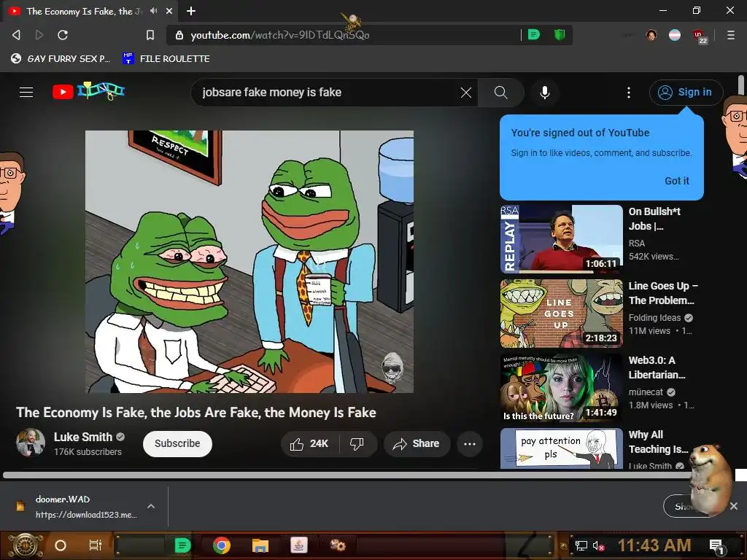
Task: Click the Share button
Action: point(417,444)
